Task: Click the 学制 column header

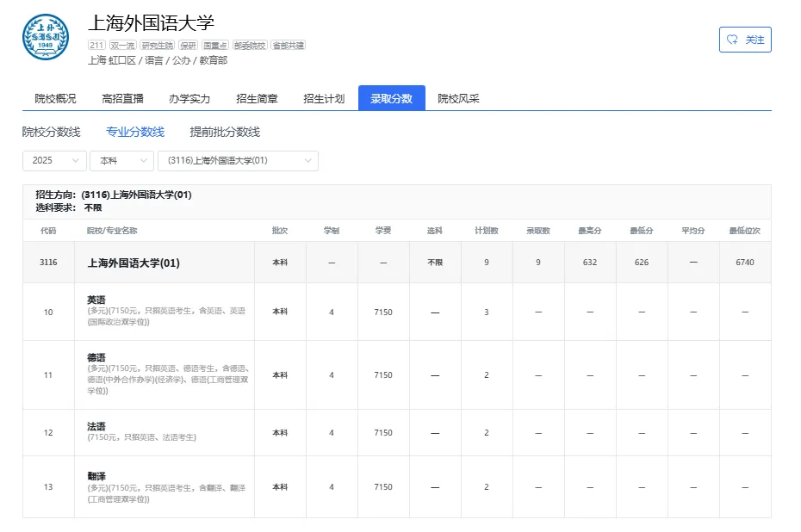Action: tap(332, 231)
